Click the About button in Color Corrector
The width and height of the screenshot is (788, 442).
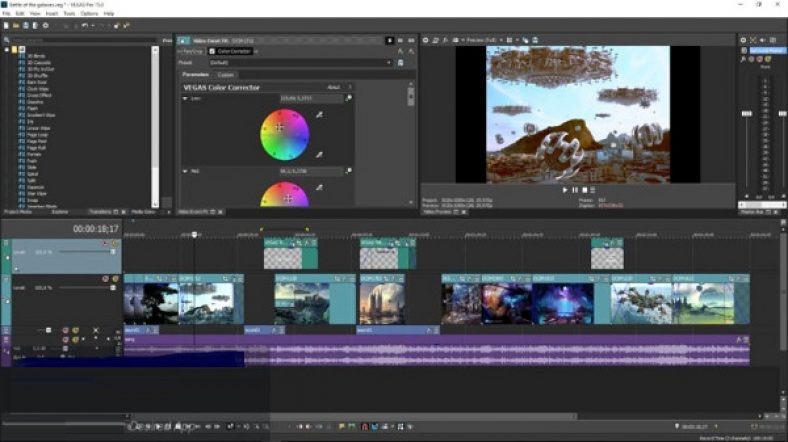pos(334,87)
